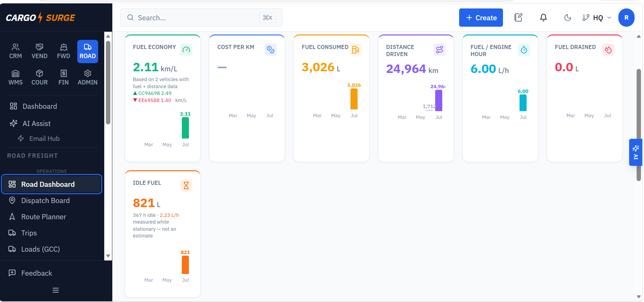Open the notes edit icon in header

pyautogui.click(x=518, y=18)
